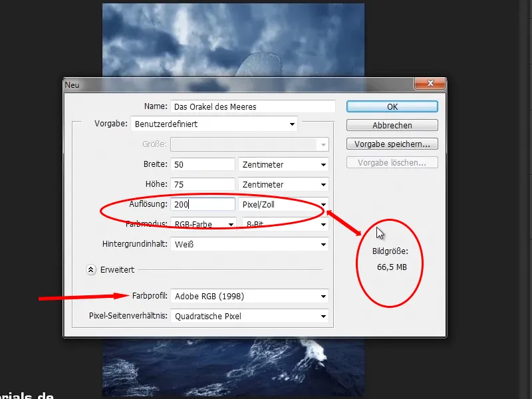Open the Vorgabe dropdown

[214, 124]
